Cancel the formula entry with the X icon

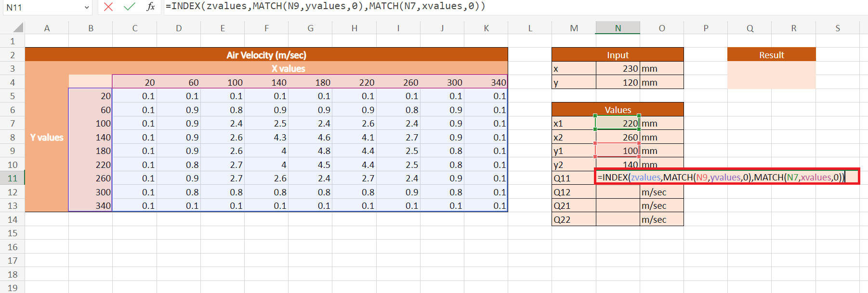pos(108,7)
